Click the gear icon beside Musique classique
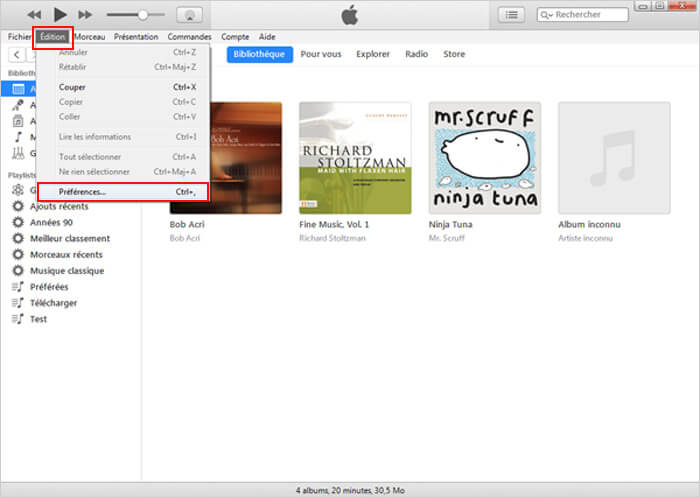Image resolution: width=700 pixels, height=498 pixels. [18, 270]
